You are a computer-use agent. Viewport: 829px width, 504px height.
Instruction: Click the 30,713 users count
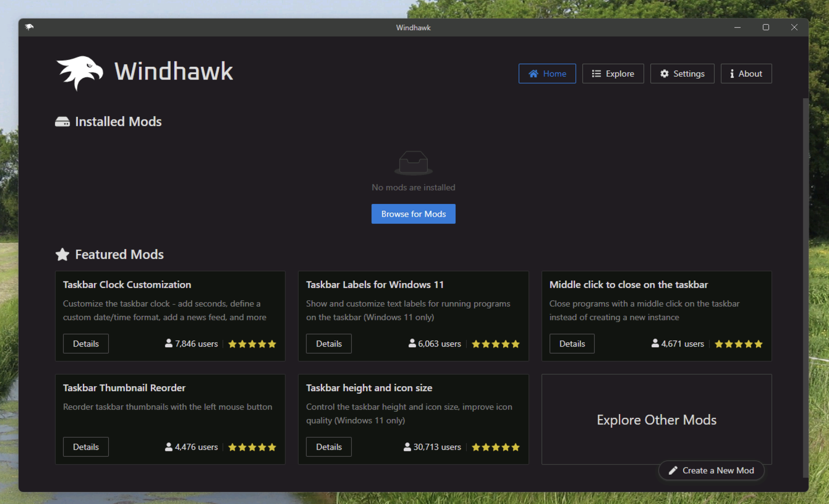click(437, 447)
